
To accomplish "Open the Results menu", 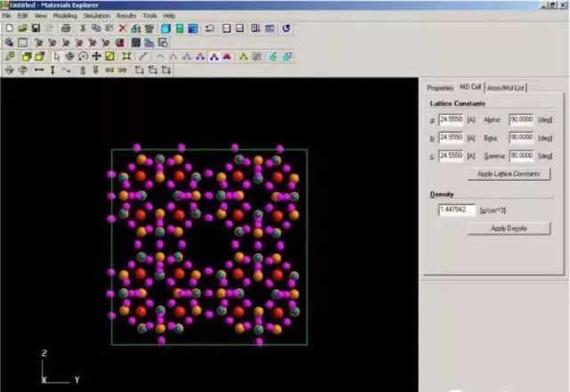I will click(x=126, y=16).
